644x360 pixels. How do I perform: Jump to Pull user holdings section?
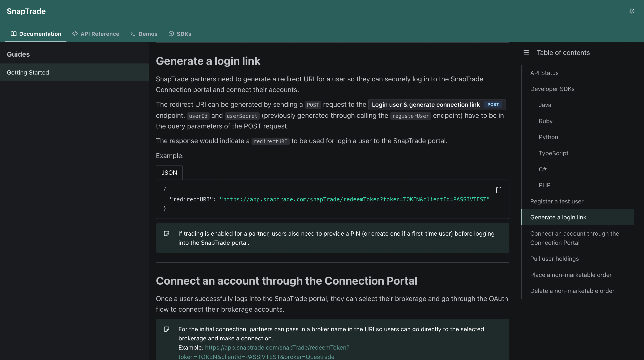(554, 259)
